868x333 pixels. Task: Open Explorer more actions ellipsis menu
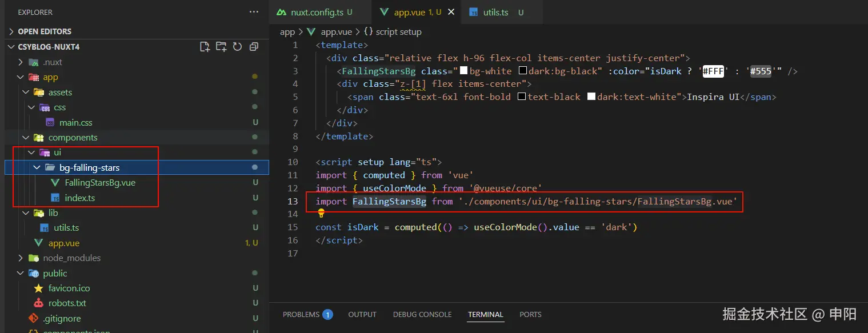[x=254, y=12]
